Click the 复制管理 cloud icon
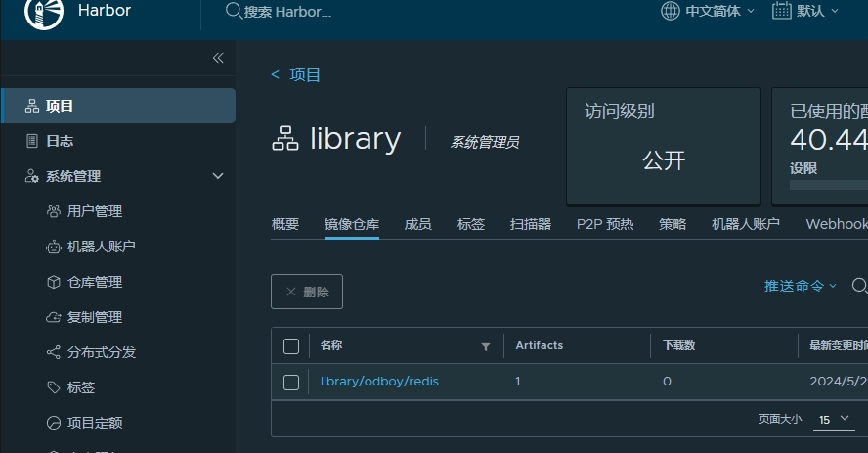This screenshot has height=453, width=868. (x=54, y=317)
